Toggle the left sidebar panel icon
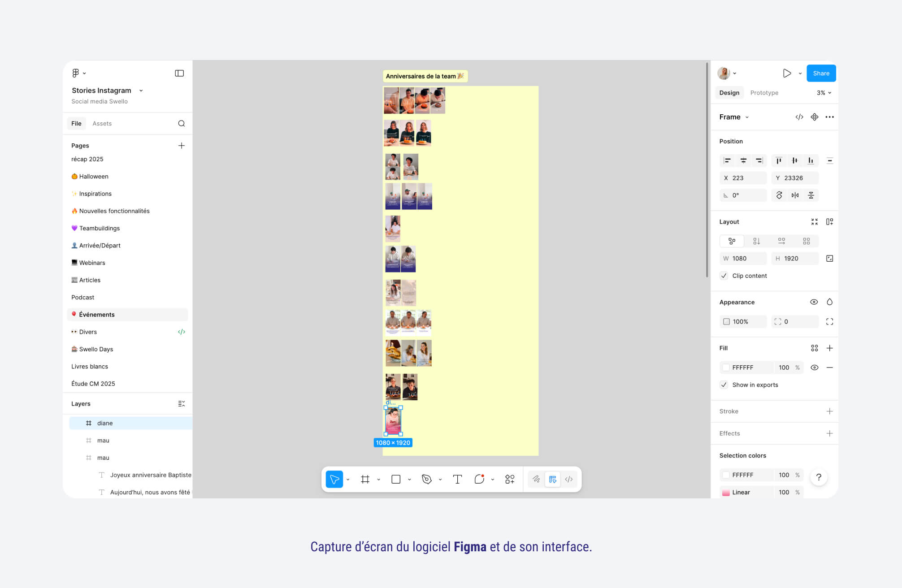 [179, 73]
